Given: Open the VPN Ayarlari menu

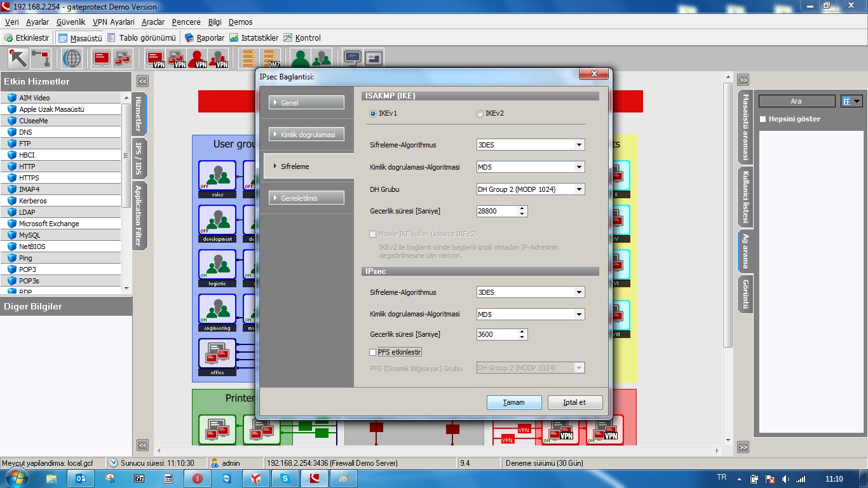Looking at the screenshot, I should pyautogui.click(x=113, y=22).
